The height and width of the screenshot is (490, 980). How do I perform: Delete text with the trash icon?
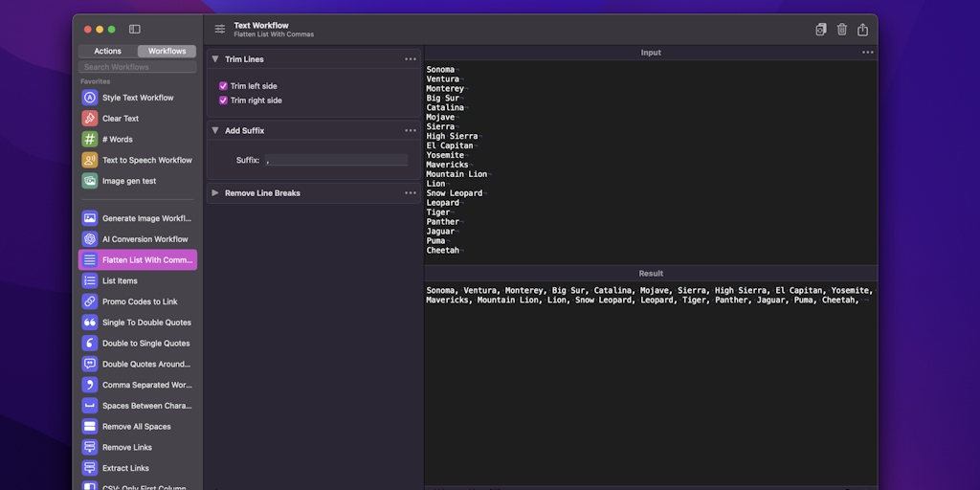pos(842,30)
